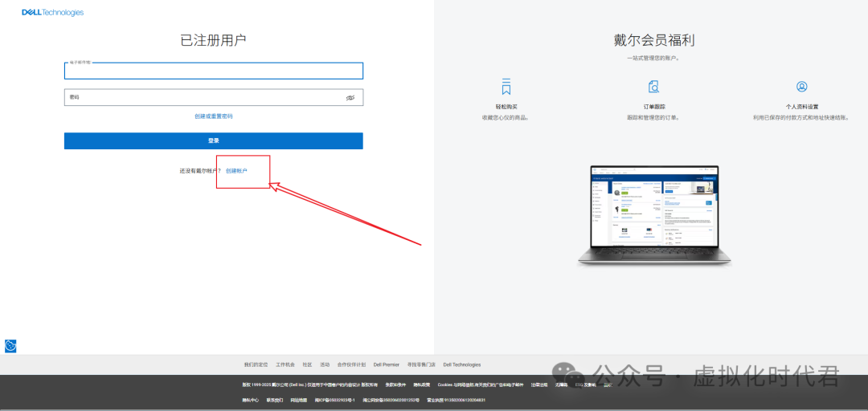The height and width of the screenshot is (411, 868).
Task: Click the 订单跟踪 document search icon
Action: pos(653,86)
